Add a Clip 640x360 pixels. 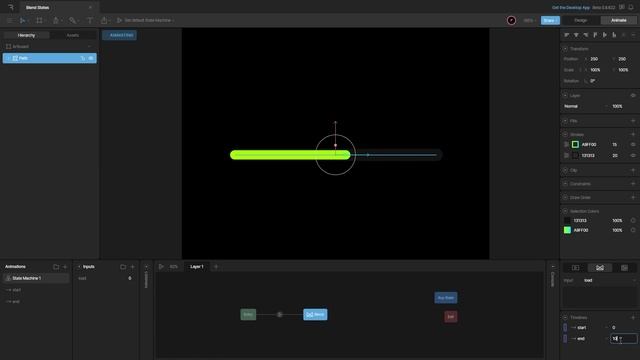click(633, 170)
